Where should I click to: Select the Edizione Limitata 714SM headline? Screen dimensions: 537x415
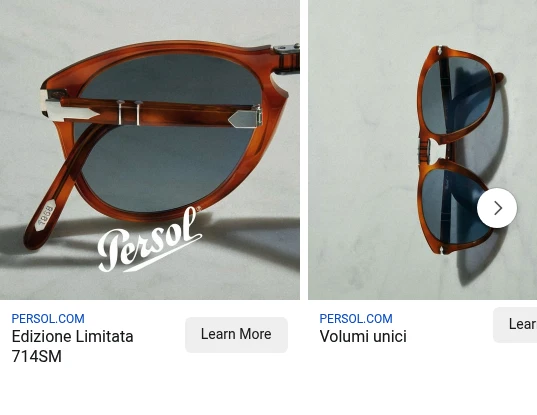click(x=72, y=346)
